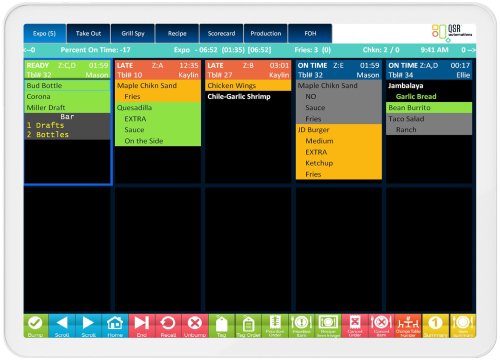The image size is (500, 360).
Task: Open Summary with the yellow 1 icon
Action: coord(435,326)
